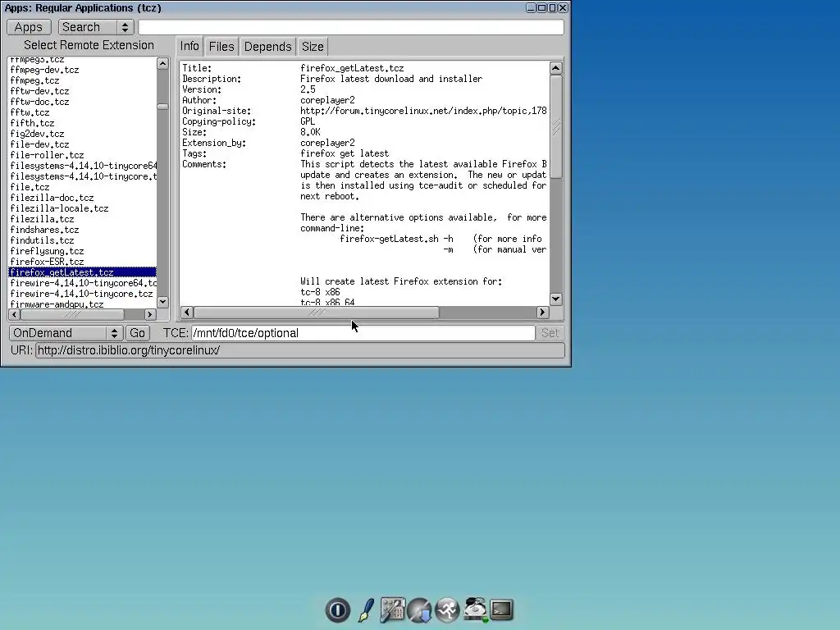Click extension list vertical scrollbar thumb
This screenshot has height=630, width=840.
163,107
